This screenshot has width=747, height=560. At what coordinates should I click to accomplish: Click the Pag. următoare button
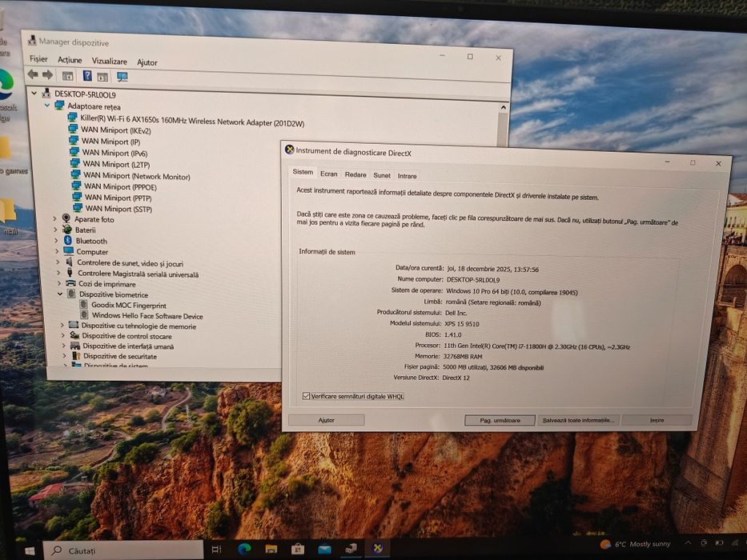pyautogui.click(x=500, y=421)
